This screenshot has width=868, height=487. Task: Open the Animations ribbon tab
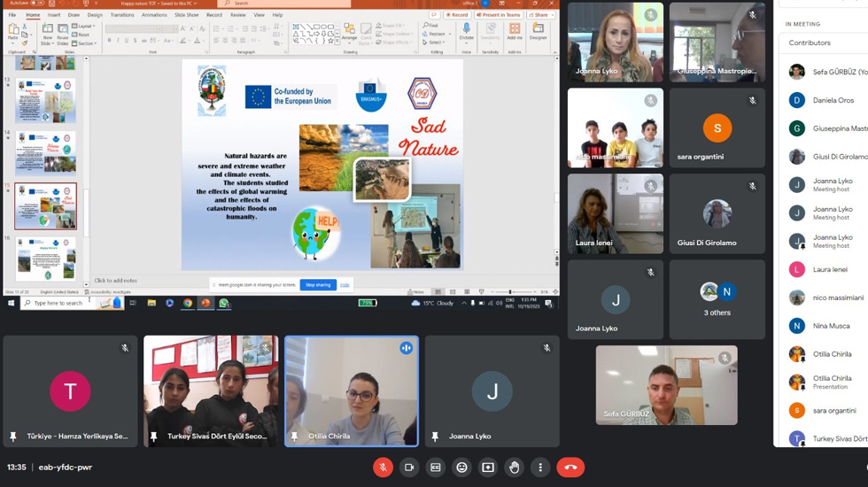(154, 15)
